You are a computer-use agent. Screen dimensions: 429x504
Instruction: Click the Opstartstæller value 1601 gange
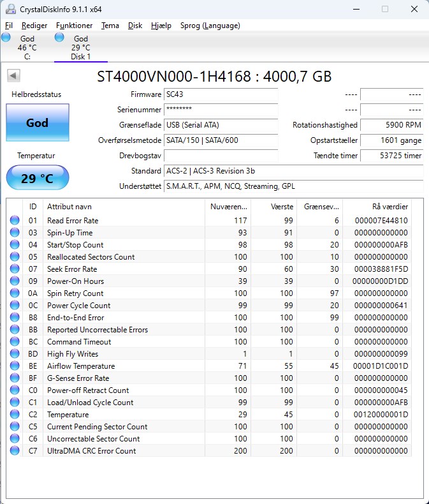392,140
